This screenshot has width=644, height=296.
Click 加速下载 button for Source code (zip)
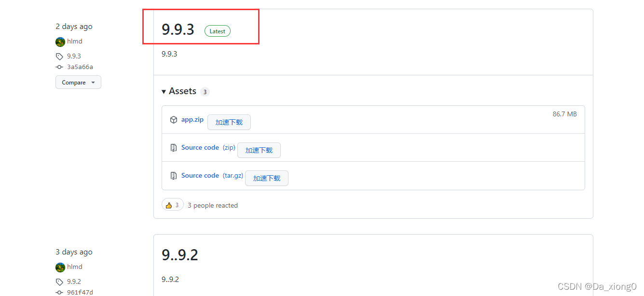(259, 150)
